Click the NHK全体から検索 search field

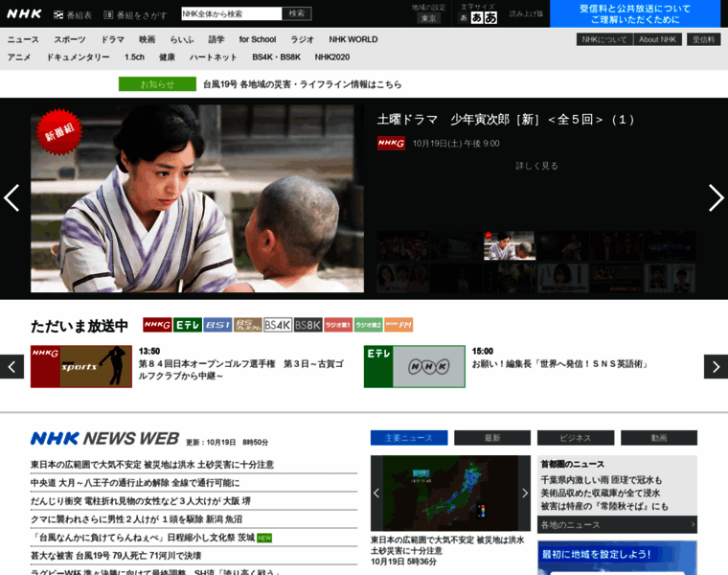click(x=231, y=14)
